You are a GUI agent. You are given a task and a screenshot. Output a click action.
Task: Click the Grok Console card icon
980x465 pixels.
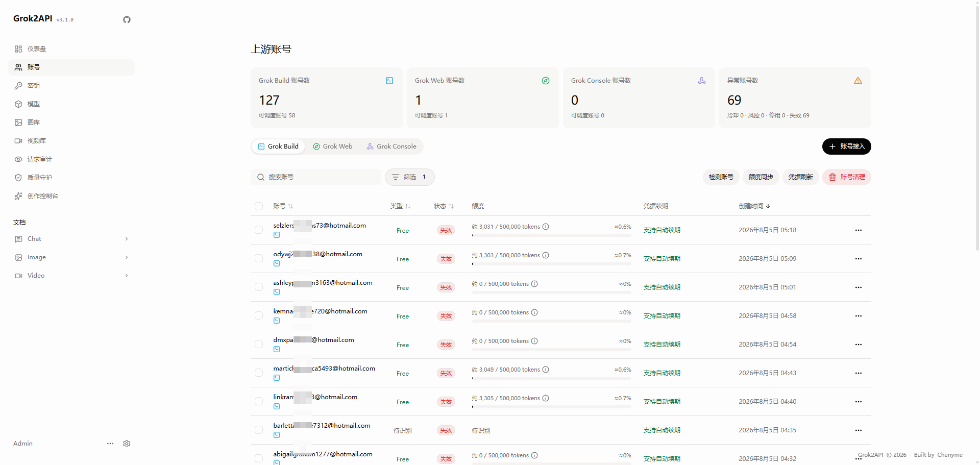pyautogui.click(x=702, y=81)
